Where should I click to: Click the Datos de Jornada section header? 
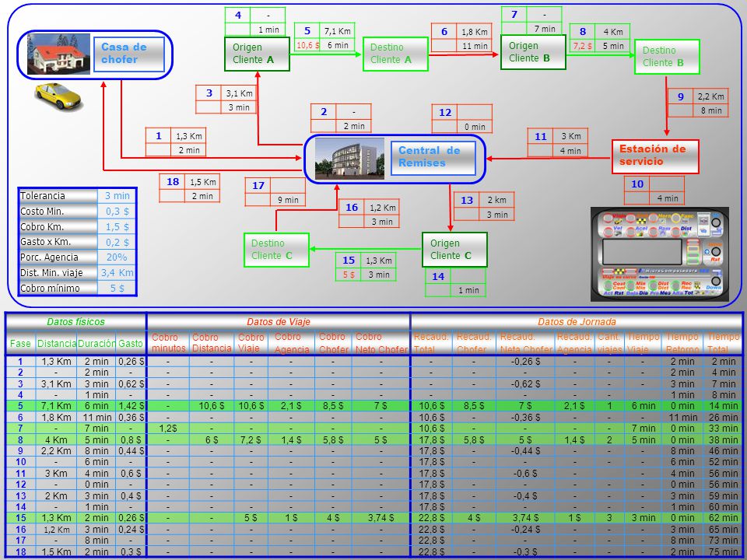coord(577,322)
